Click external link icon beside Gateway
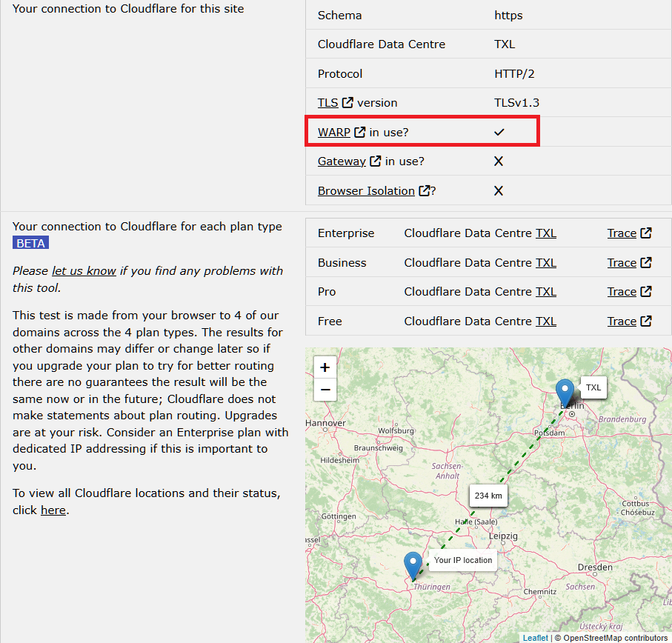This screenshot has height=643, width=672. pos(375,161)
